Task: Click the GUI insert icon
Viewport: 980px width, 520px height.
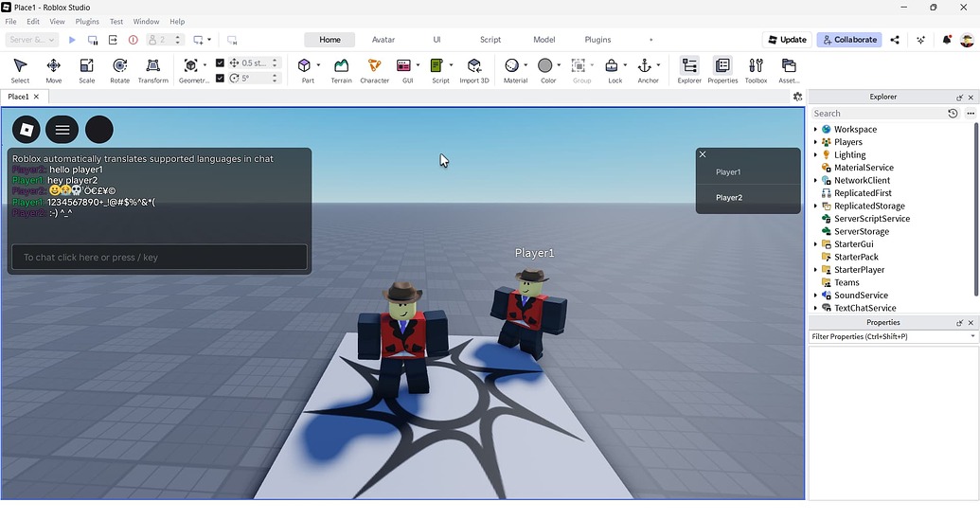Action: click(403, 65)
